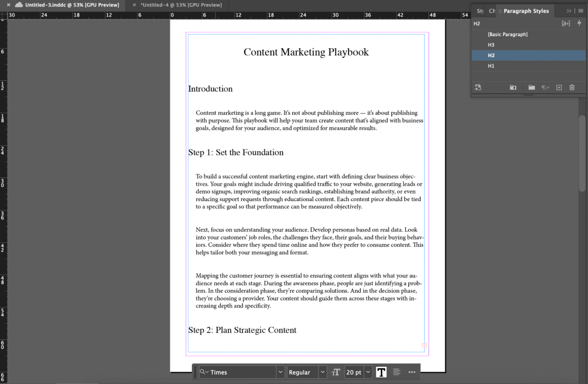
Task: Delete selected style with trash icon
Action: tap(572, 88)
